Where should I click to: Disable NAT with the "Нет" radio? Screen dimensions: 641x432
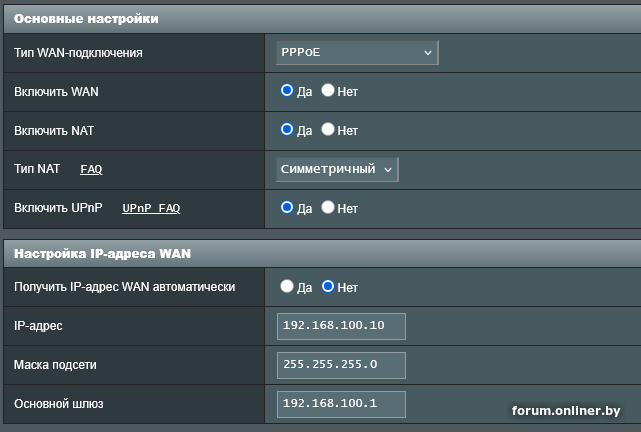pyautogui.click(x=327, y=130)
